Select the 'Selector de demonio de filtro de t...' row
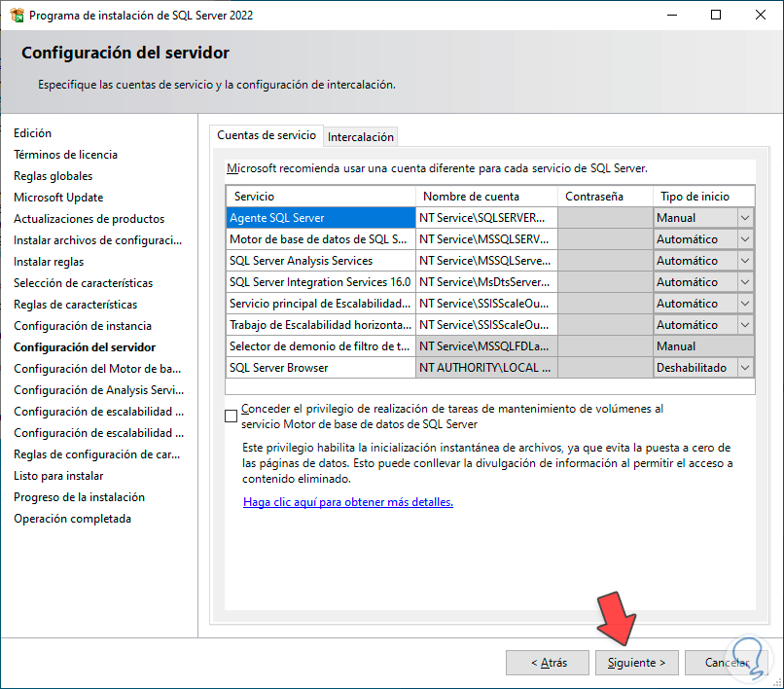Image resolution: width=784 pixels, height=689 pixels. [320, 346]
